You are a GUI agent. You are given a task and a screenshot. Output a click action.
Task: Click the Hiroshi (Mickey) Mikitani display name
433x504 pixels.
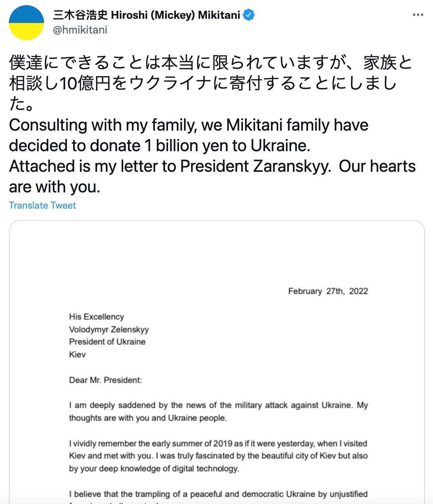tap(175, 15)
